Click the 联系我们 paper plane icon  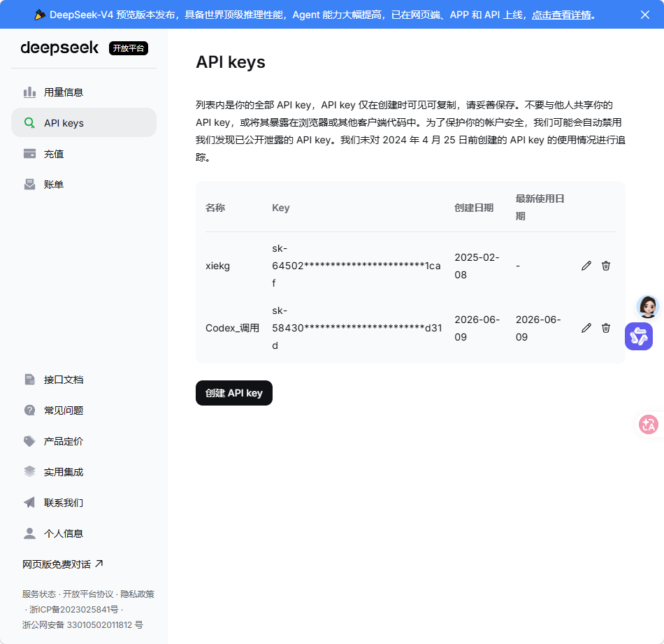point(29,503)
